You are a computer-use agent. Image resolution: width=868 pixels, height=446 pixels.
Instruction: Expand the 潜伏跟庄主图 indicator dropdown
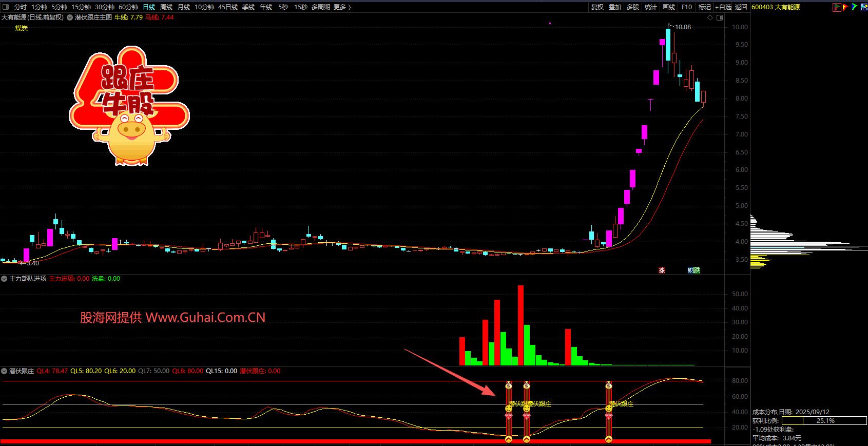(x=70, y=17)
